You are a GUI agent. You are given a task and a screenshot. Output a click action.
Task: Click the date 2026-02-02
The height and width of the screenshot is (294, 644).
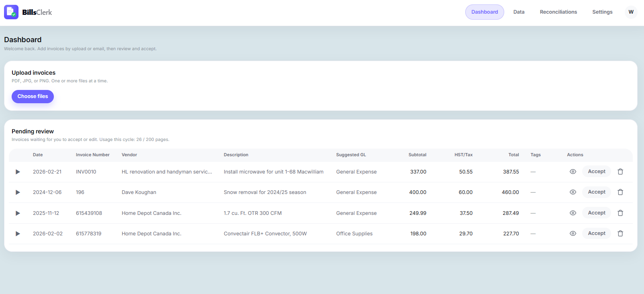[x=48, y=234]
